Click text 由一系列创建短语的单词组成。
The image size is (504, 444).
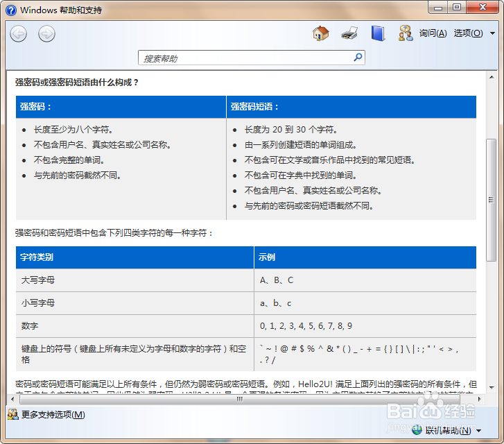(x=301, y=145)
